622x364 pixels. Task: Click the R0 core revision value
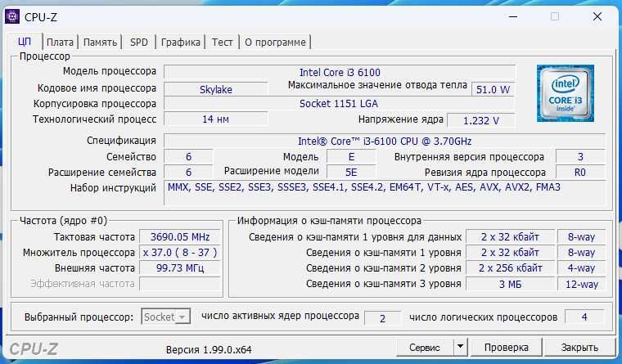tap(580, 172)
